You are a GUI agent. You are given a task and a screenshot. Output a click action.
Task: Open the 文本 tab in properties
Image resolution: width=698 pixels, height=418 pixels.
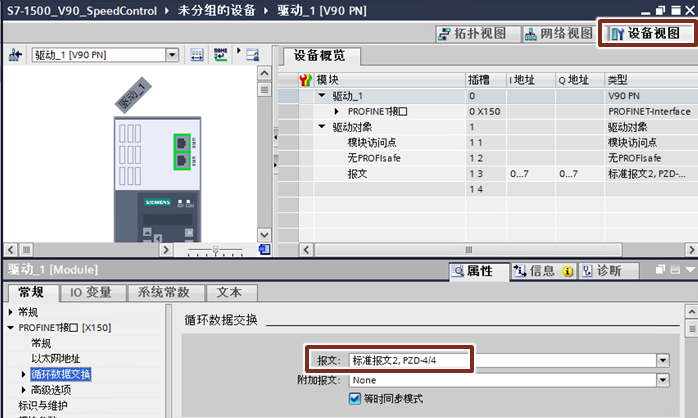pyautogui.click(x=229, y=292)
